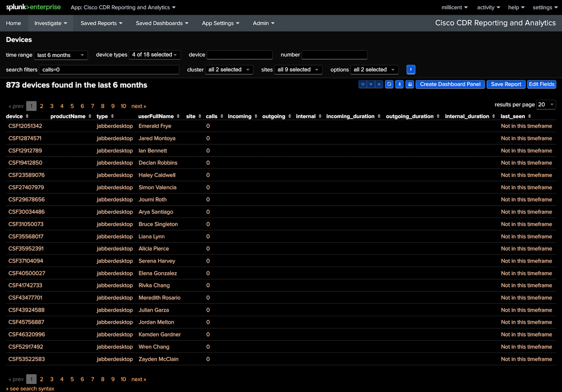Run the search with the play button
This screenshot has height=392, width=562.
(411, 69)
